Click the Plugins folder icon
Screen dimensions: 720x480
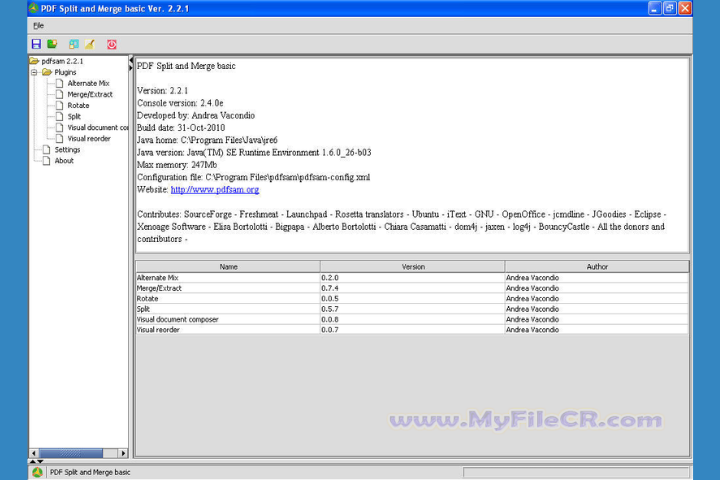[47, 72]
